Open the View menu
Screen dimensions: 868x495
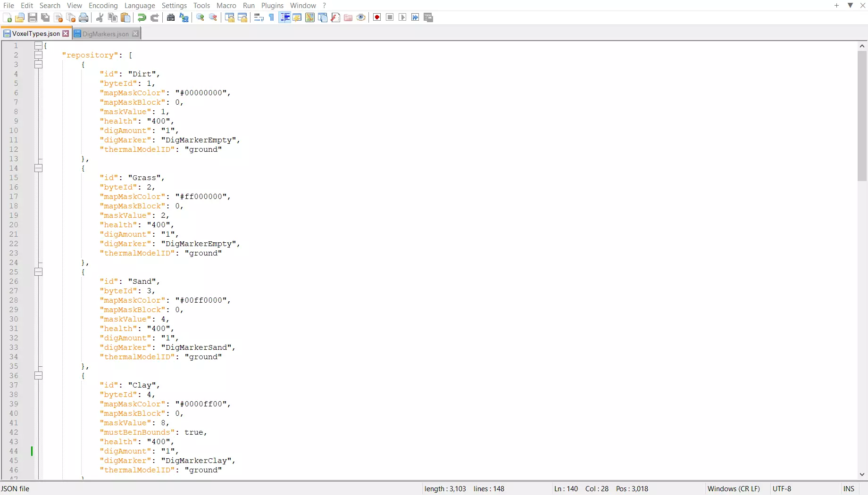click(75, 6)
